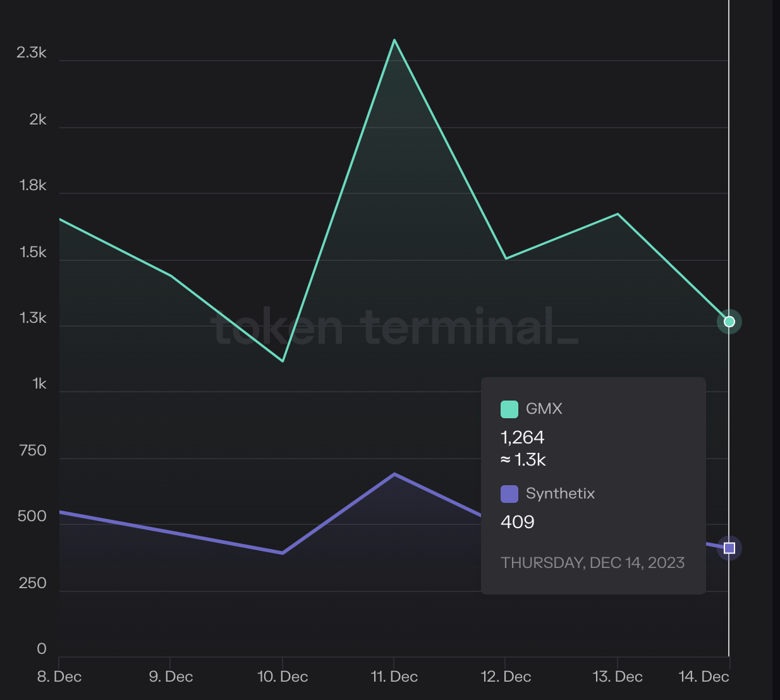Click the 750 y-axis label
The height and width of the screenshot is (700, 780).
point(33,450)
